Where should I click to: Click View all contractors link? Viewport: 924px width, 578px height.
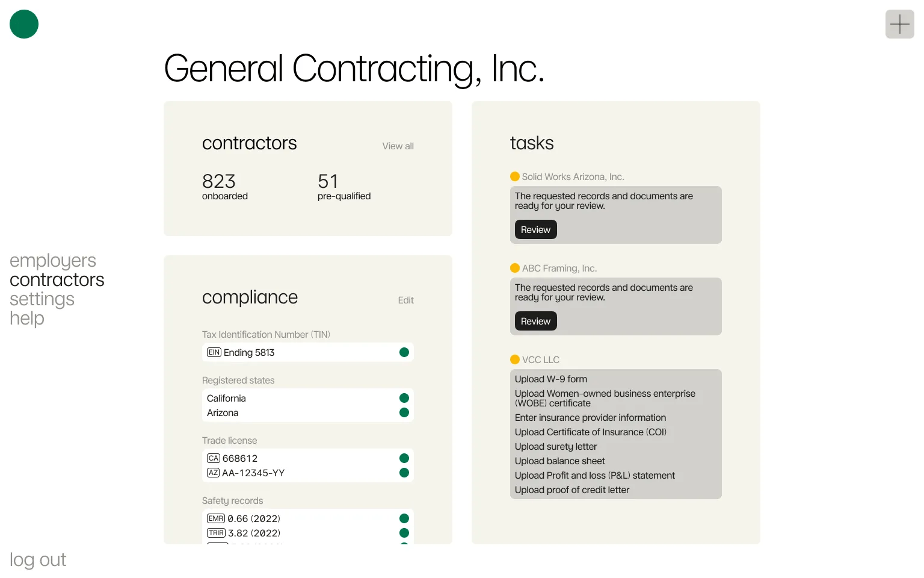tap(398, 146)
